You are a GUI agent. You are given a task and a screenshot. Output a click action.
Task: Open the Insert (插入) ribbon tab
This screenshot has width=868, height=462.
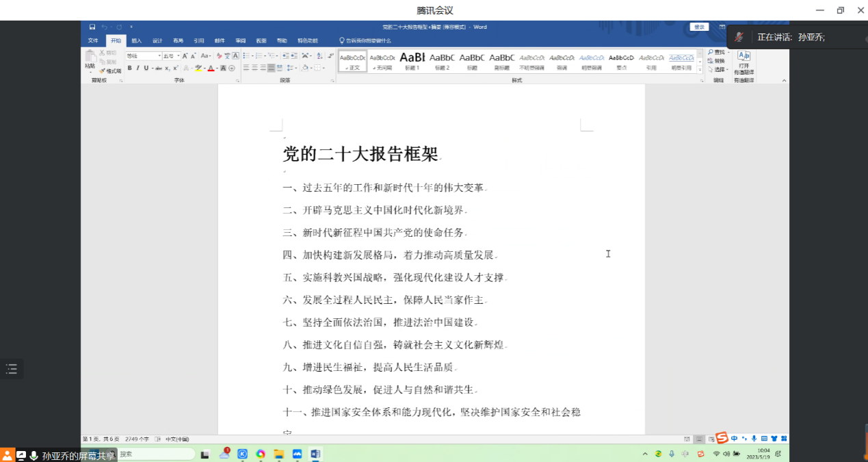pyautogui.click(x=137, y=40)
